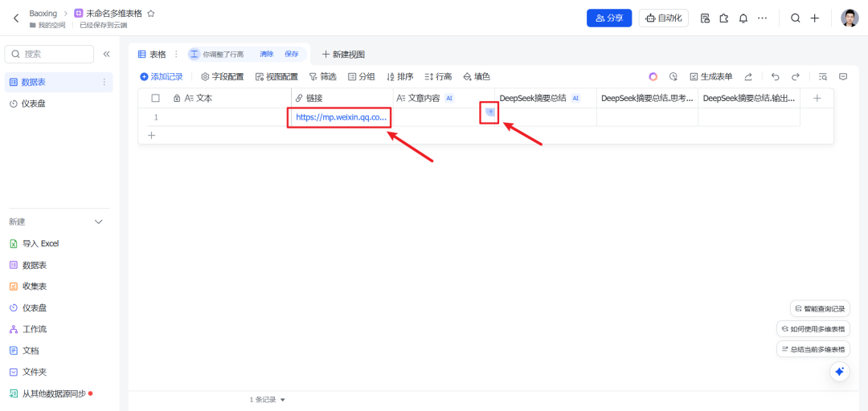Screen dimensions: 868x411
Task: Open the https://mp.weixin.qq.co... link
Action: pyautogui.click(x=341, y=117)
